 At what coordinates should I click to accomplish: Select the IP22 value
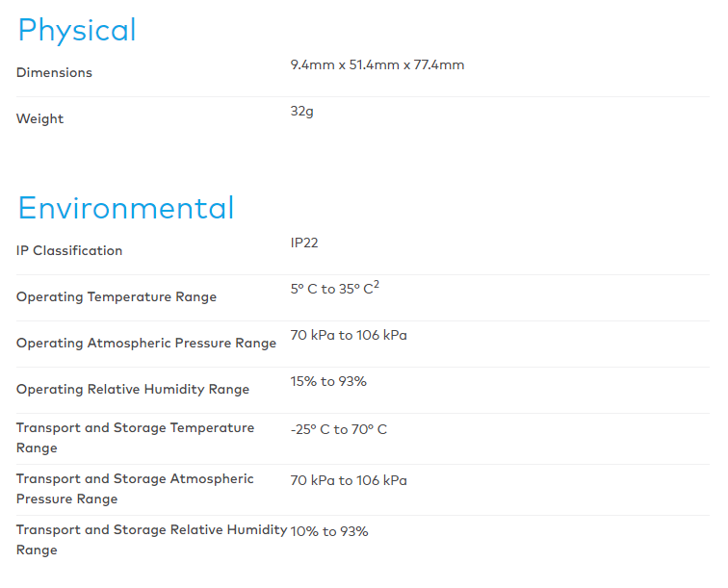304,243
